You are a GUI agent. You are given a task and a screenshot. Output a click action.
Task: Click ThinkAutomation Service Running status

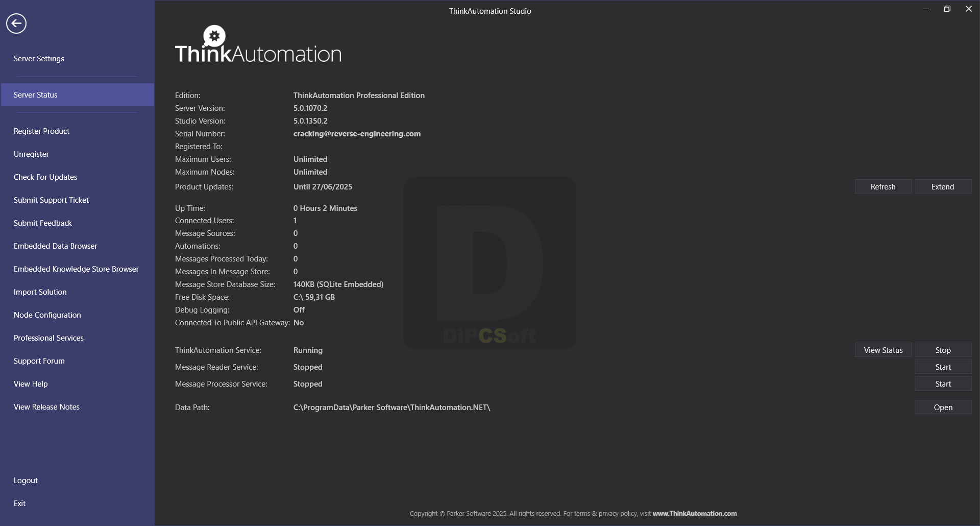click(308, 350)
